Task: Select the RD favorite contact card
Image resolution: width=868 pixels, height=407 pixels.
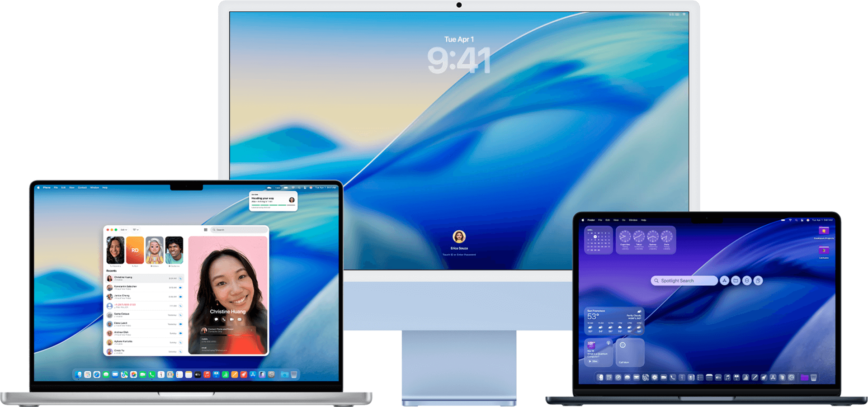Action: click(x=135, y=250)
